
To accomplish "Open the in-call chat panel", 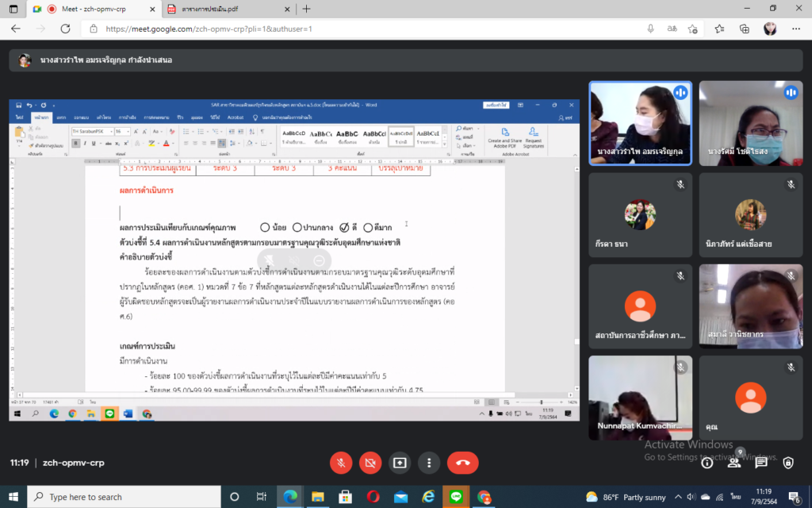I will point(760,463).
